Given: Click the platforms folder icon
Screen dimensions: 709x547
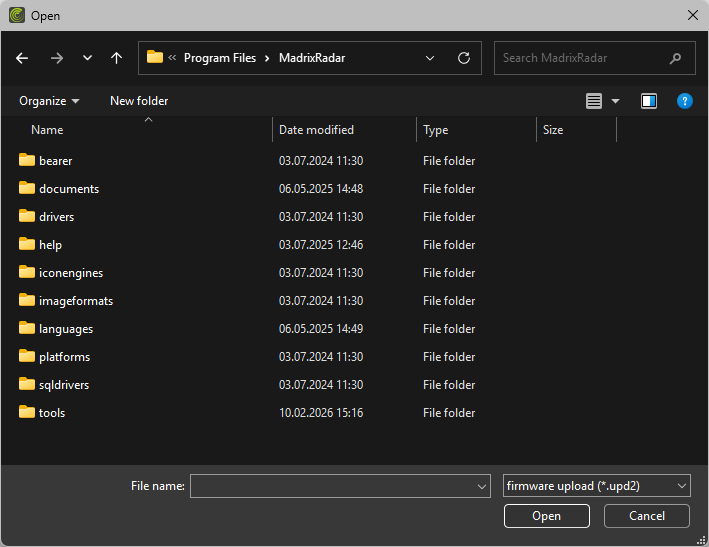Looking at the screenshot, I should point(27,356).
